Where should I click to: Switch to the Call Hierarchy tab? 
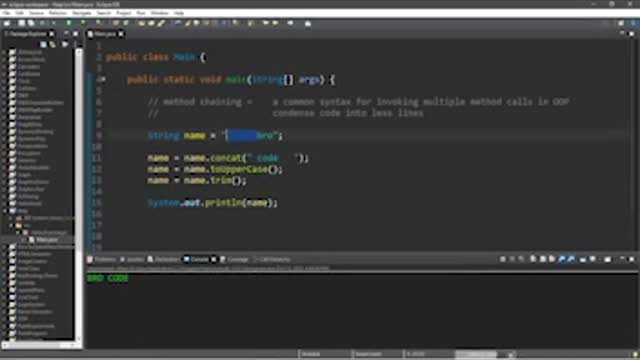pos(272,259)
